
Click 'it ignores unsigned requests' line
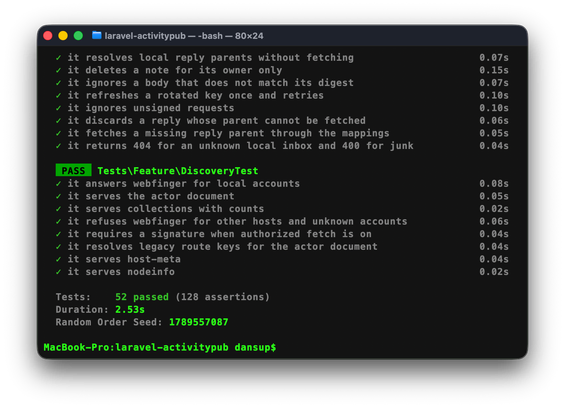(151, 108)
